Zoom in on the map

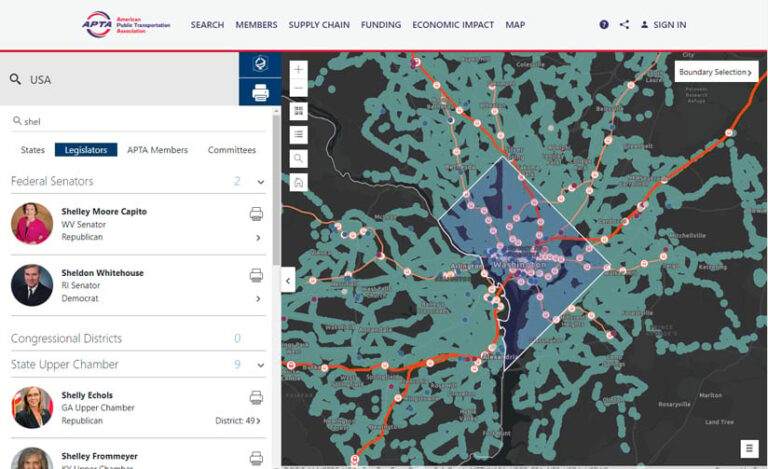click(298, 70)
